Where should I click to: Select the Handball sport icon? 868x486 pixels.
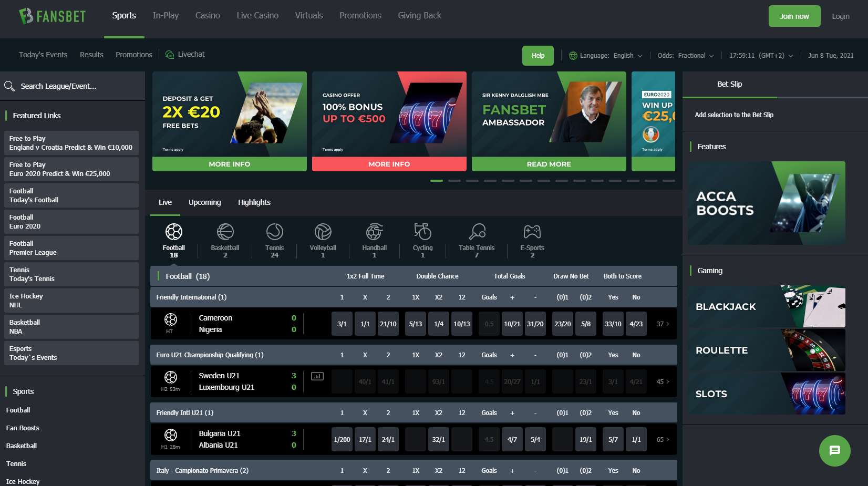[x=374, y=232]
